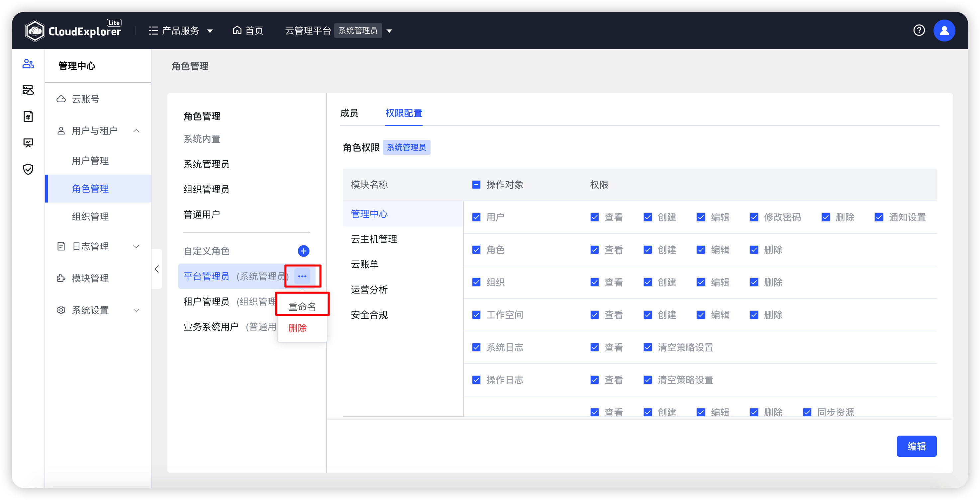
Task: Switch to the 权限配置 tab
Action: [404, 113]
